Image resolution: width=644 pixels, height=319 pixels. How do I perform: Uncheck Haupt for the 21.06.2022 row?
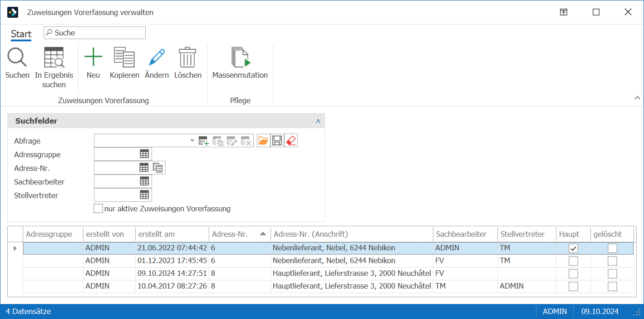(x=574, y=248)
